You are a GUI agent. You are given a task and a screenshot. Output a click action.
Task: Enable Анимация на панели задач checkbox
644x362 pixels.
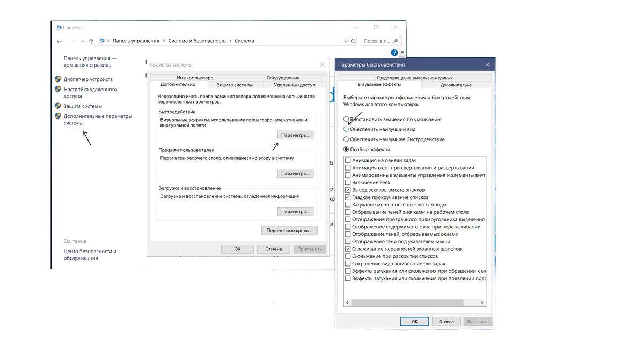[348, 160]
